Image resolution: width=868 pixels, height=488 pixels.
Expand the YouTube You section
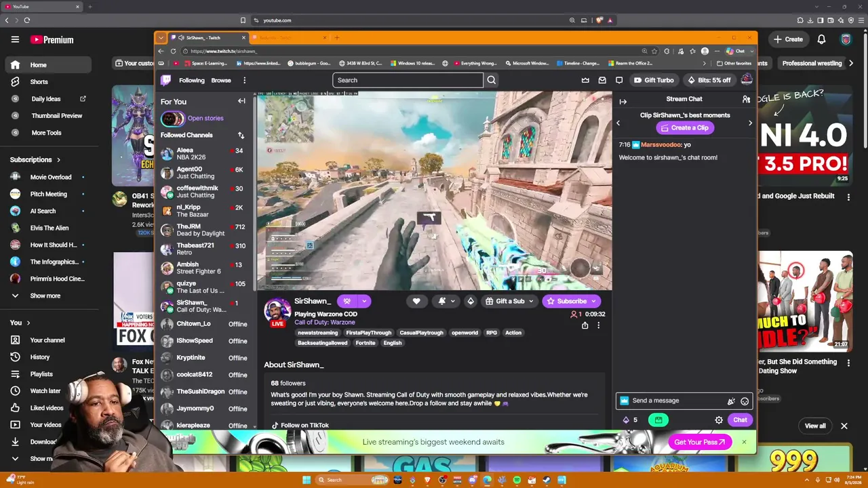(x=20, y=323)
